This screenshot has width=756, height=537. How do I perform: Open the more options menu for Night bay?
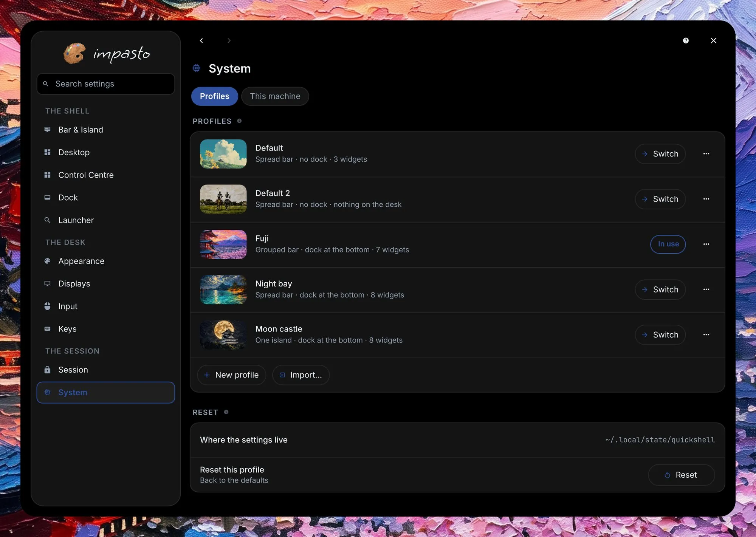click(x=706, y=289)
